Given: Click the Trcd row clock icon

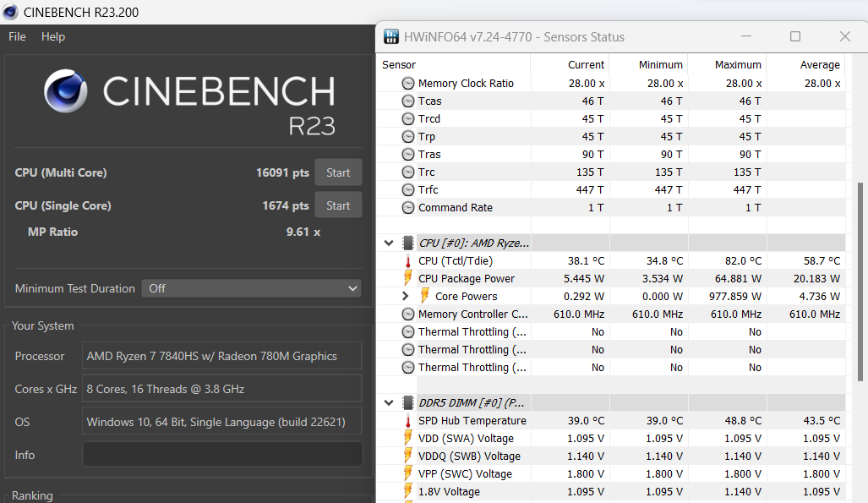Looking at the screenshot, I should click(x=408, y=119).
